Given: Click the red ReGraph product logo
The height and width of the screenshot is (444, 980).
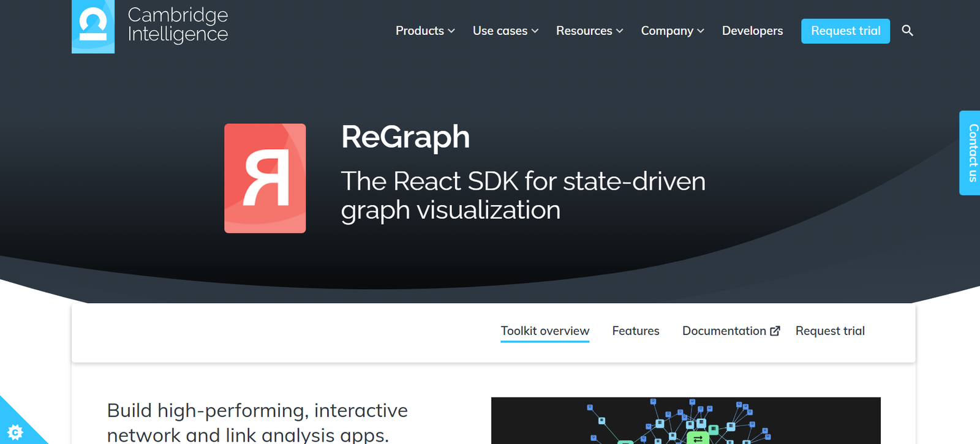Looking at the screenshot, I should (x=265, y=178).
